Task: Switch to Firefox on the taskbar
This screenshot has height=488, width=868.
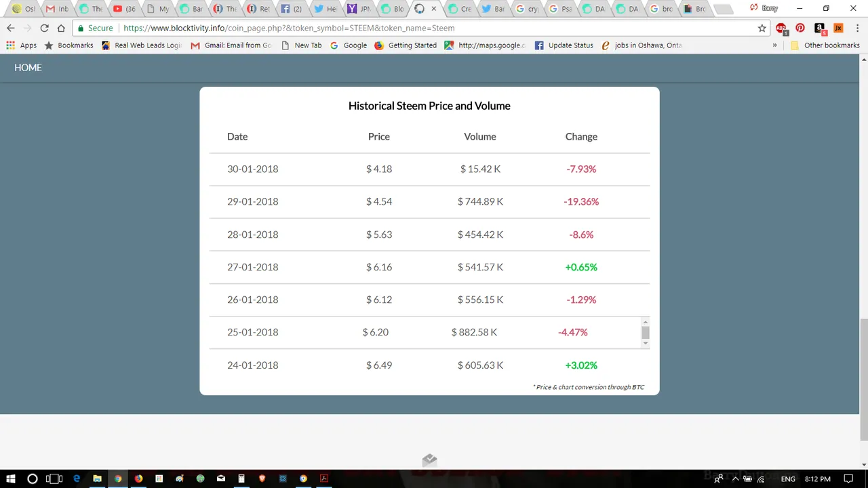Action: 138,479
